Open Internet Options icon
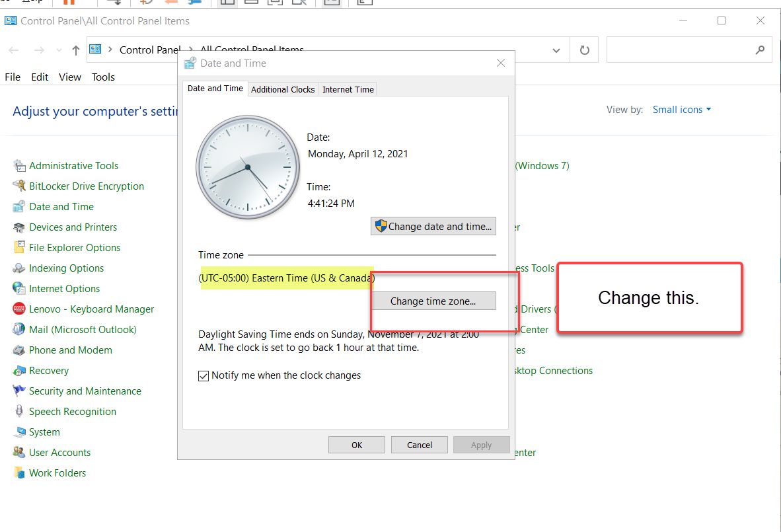Screen dimensions: 781x532 click(x=19, y=288)
